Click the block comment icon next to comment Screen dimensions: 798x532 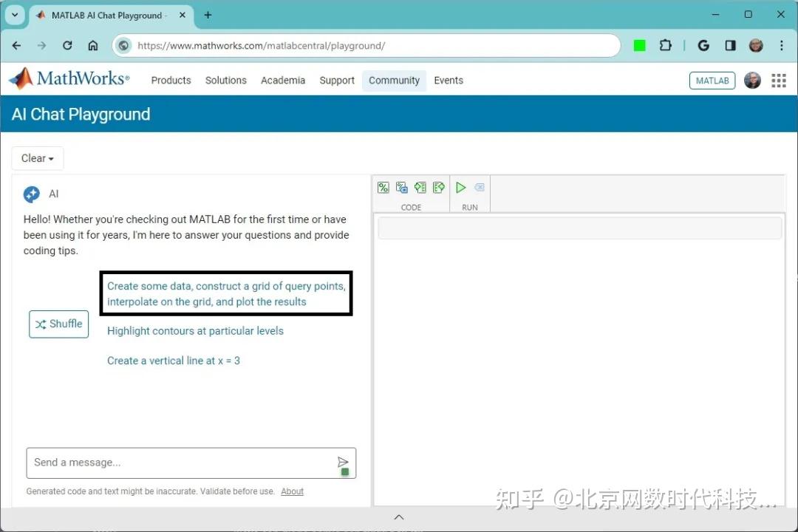coord(402,187)
